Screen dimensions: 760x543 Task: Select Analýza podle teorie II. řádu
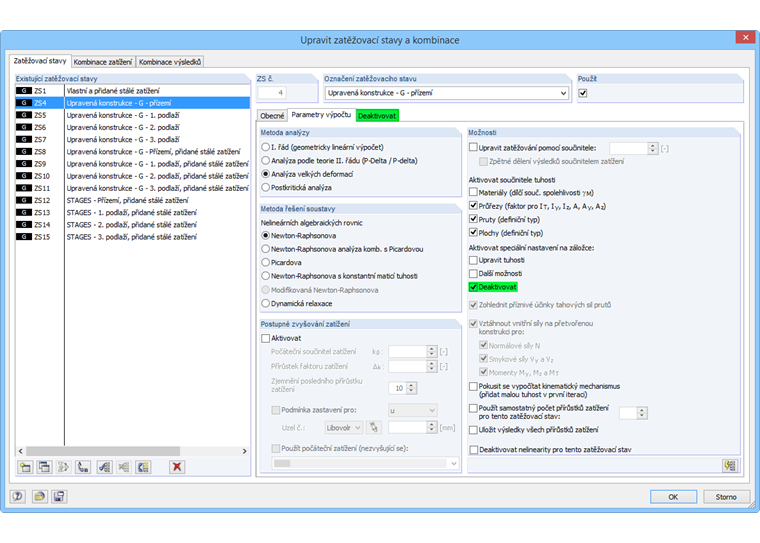(x=266, y=160)
